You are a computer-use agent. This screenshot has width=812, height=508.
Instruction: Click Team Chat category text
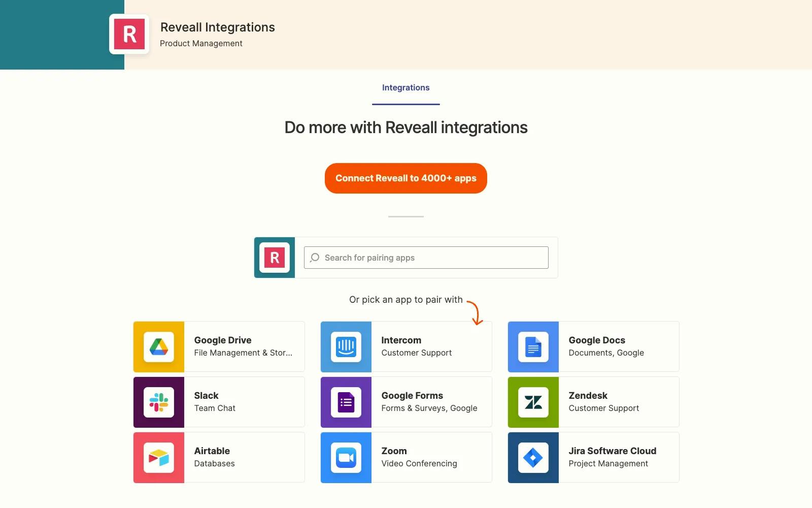click(215, 408)
